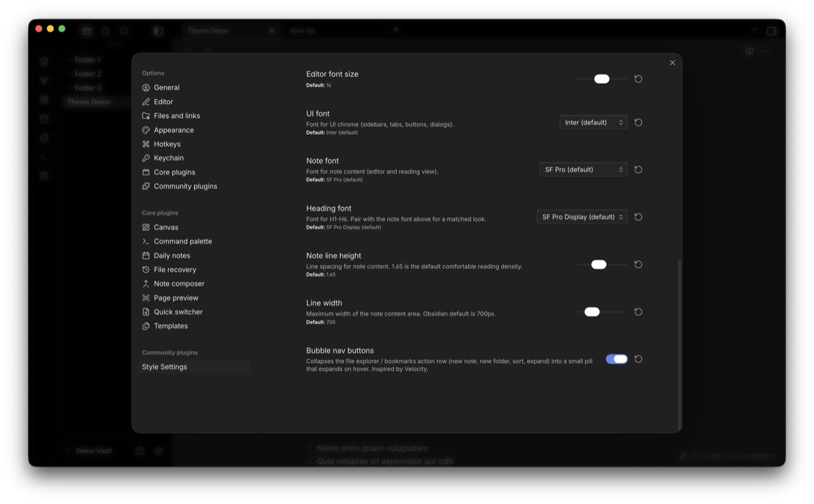Viewport: 814px width, 504px height.
Task: Close the settings dialog with X
Action: [x=672, y=62]
